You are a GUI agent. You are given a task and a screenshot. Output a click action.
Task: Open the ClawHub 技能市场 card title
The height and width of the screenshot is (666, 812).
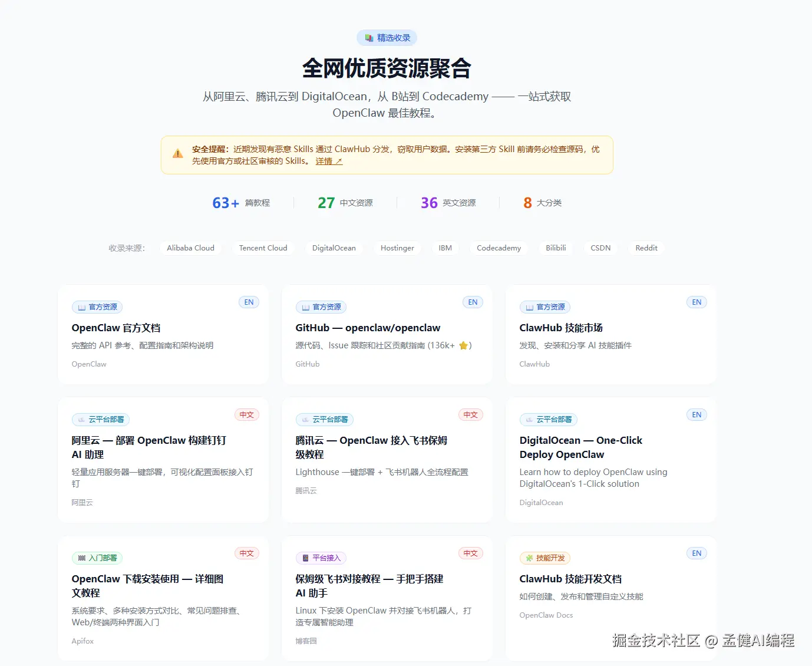tap(561, 328)
